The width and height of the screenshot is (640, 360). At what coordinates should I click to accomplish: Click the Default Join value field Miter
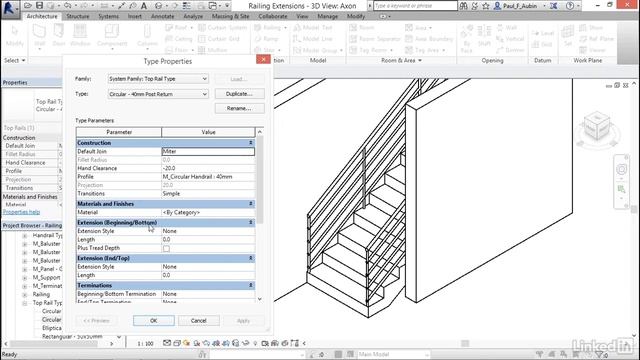coord(208,151)
